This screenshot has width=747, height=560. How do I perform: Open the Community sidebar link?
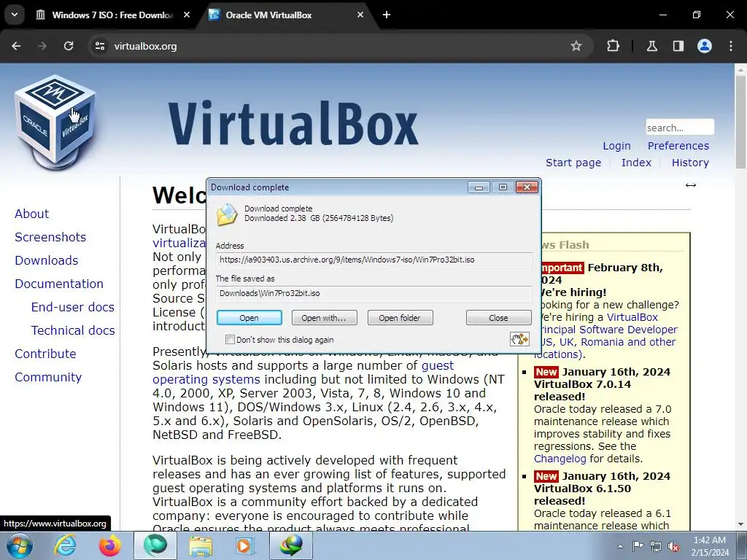click(48, 377)
